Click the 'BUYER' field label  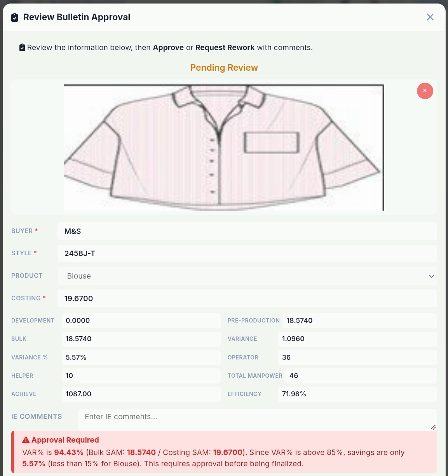point(22,231)
